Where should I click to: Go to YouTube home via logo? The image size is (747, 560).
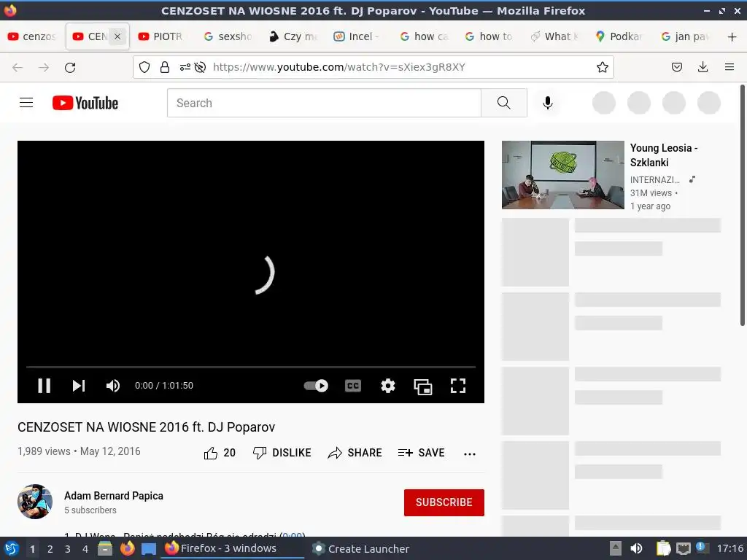(85, 103)
